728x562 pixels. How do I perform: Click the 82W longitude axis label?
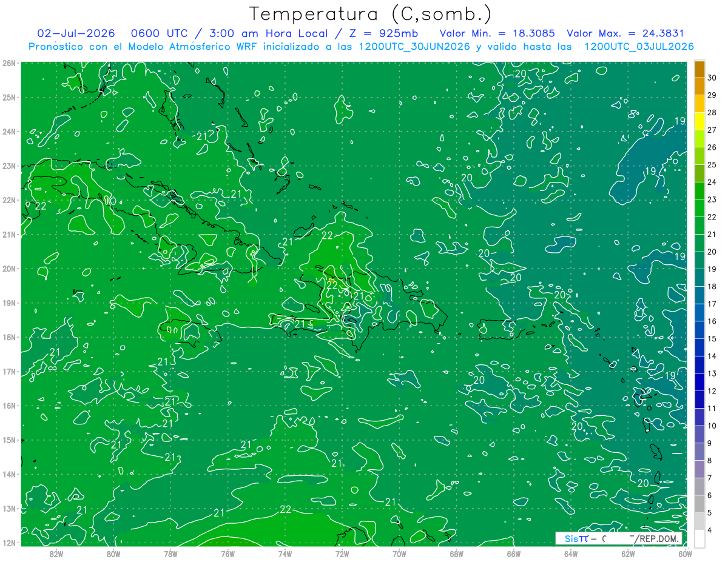(x=56, y=554)
